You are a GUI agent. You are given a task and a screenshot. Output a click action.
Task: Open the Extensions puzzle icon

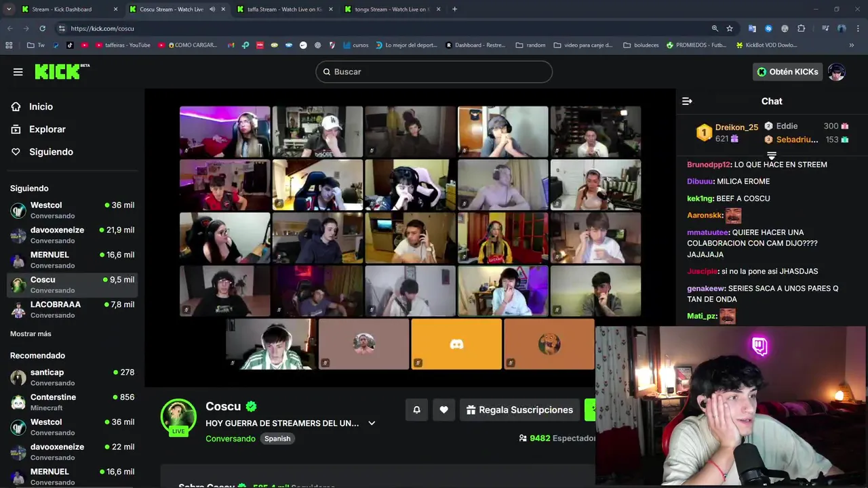801,28
